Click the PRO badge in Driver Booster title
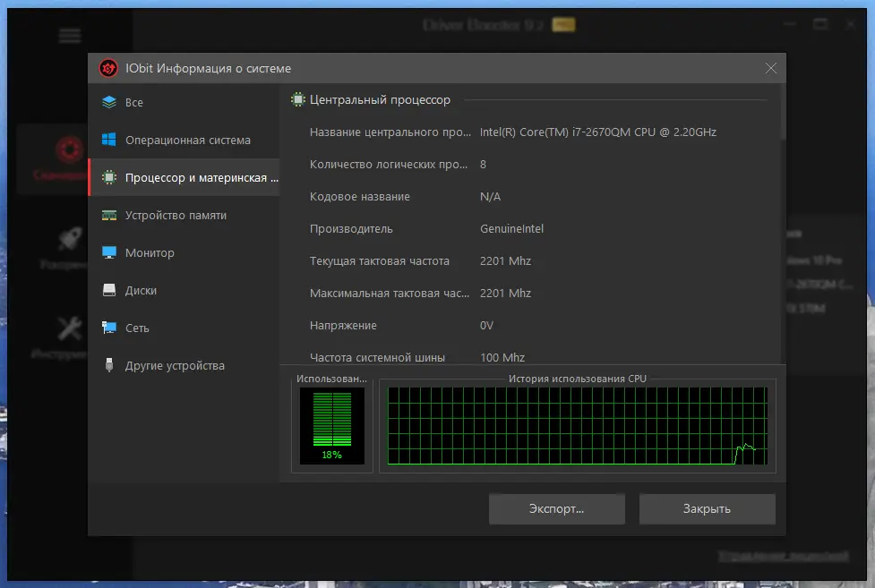Image resolution: width=875 pixels, height=588 pixels. [563, 24]
